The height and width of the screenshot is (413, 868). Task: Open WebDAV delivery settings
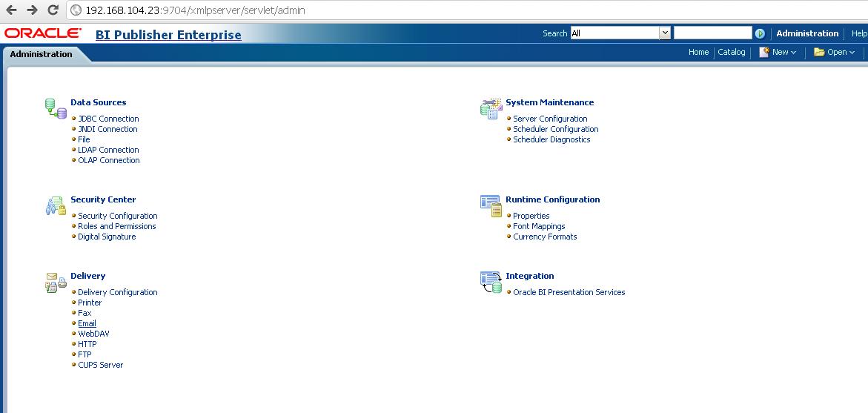point(93,334)
